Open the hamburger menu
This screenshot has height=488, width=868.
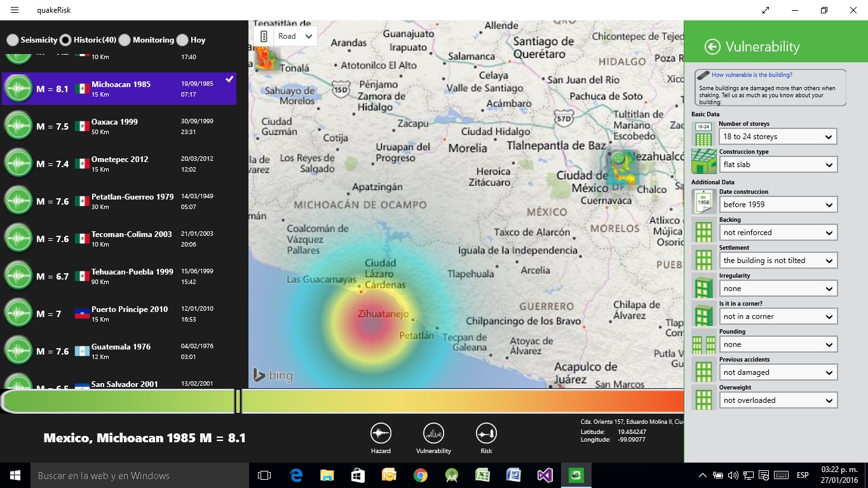[15, 10]
